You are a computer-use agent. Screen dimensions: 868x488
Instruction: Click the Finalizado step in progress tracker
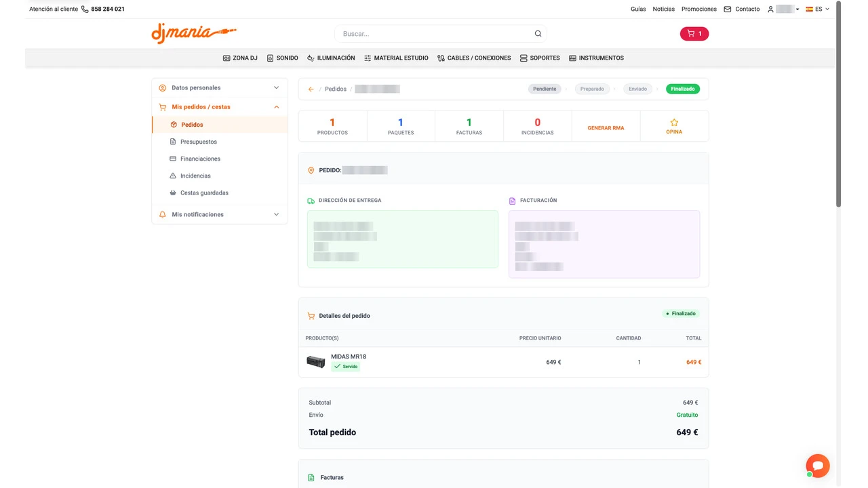[x=683, y=89]
